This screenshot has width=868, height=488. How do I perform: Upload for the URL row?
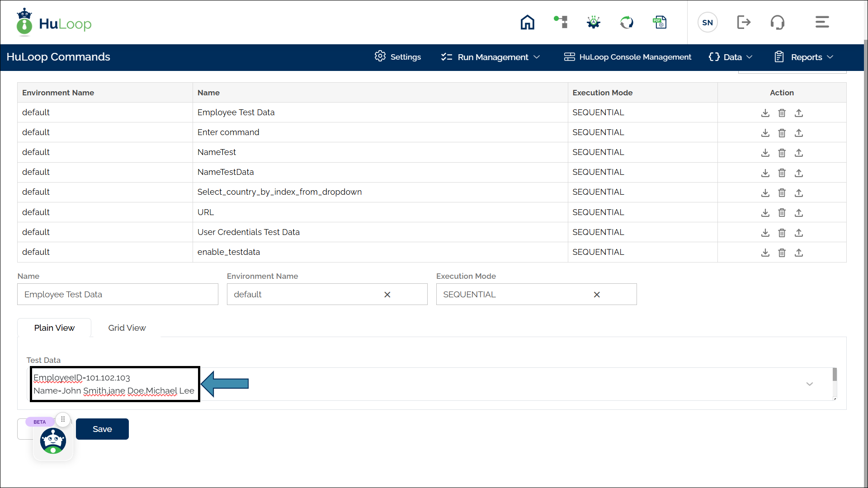tap(799, 212)
